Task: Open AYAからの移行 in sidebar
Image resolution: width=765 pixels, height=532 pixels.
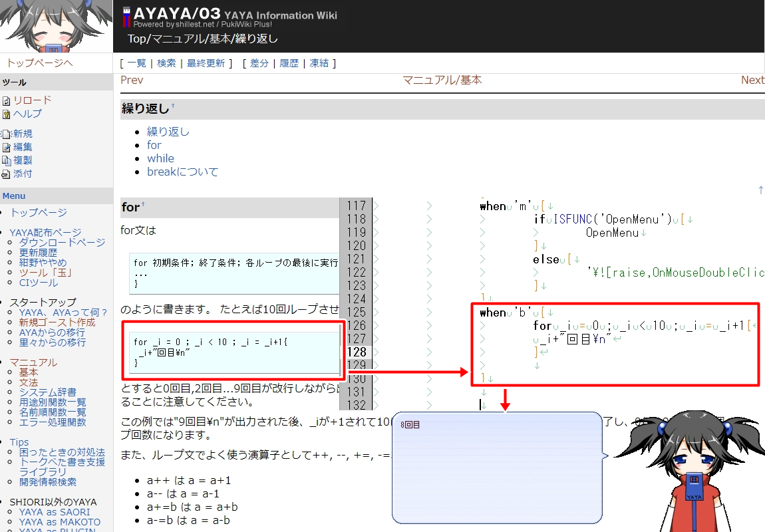Action: pos(52,332)
